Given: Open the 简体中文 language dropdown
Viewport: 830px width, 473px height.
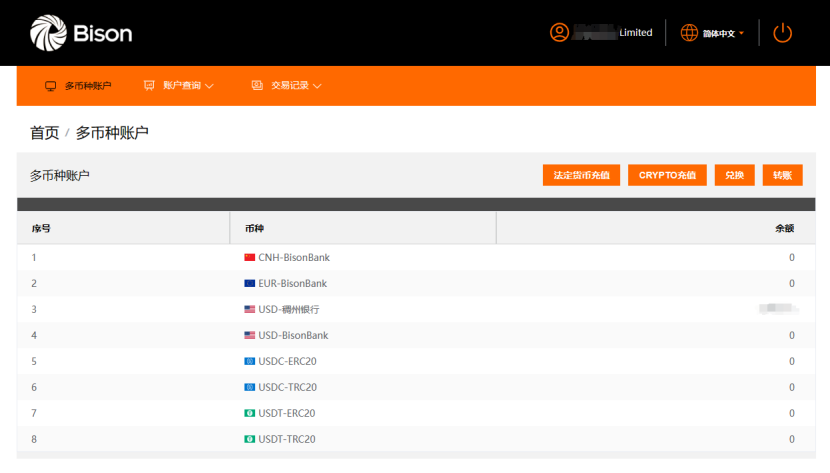Looking at the screenshot, I should click(x=723, y=34).
